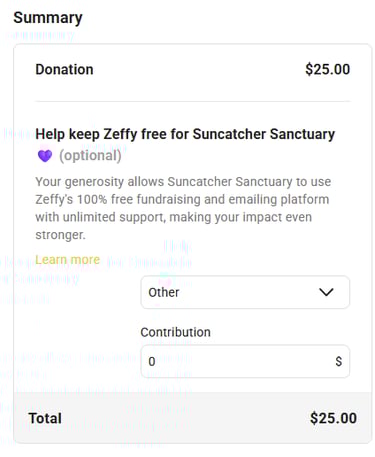This screenshot has width=375, height=457.
Task: Click the horizontal divider below Donation
Action: [x=193, y=101]
